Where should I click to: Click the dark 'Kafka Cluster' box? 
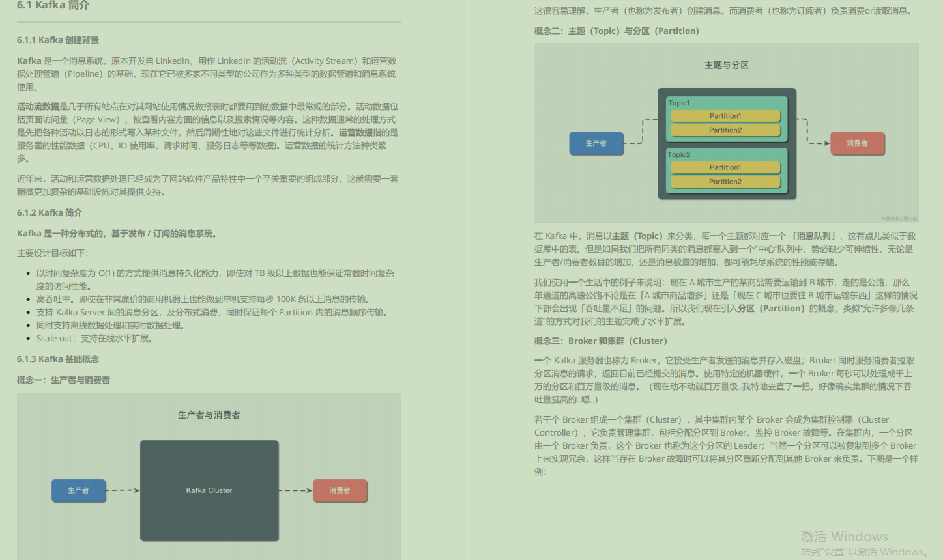click(209, 490)
